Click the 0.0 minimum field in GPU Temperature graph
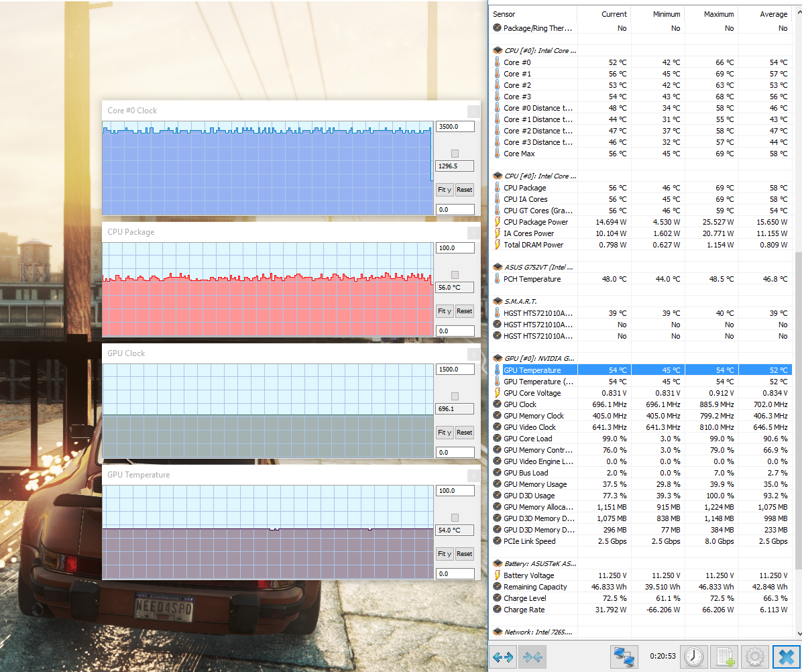 click(x=455, y=574)
